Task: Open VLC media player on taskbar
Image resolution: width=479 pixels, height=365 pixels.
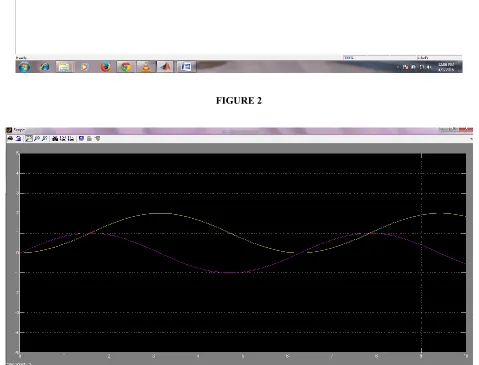Action: [x=146, y=67]
